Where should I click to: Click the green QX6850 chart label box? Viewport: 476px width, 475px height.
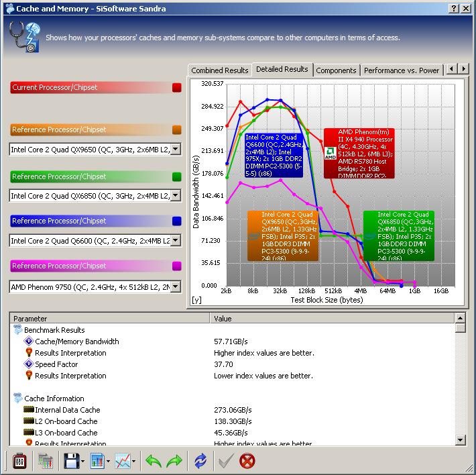[399, 235]
